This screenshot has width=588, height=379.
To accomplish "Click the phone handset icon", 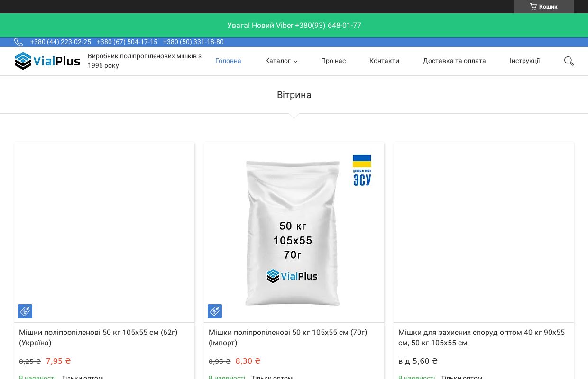I will (18, 42).
